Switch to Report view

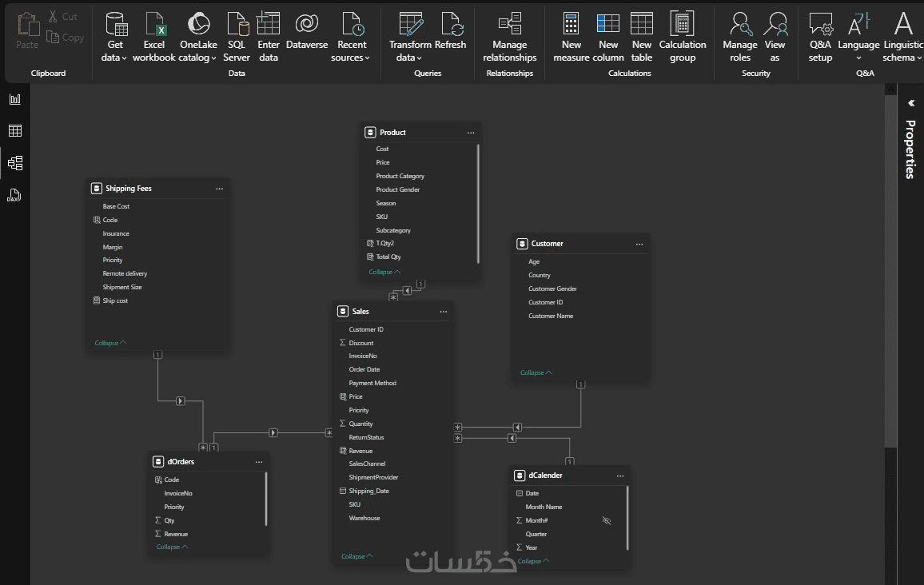pyautogui.click(x=15, y=99)
